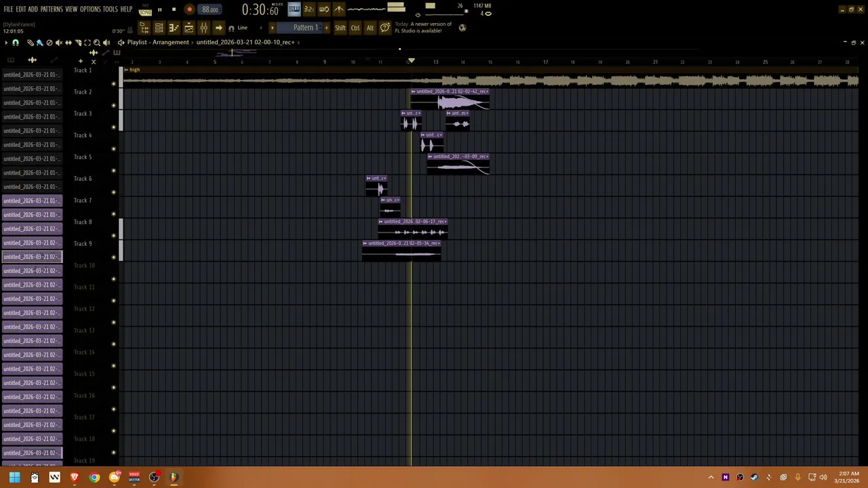
Task: Toggle the PAT/SONG mode switch
Action: point(145,9)
